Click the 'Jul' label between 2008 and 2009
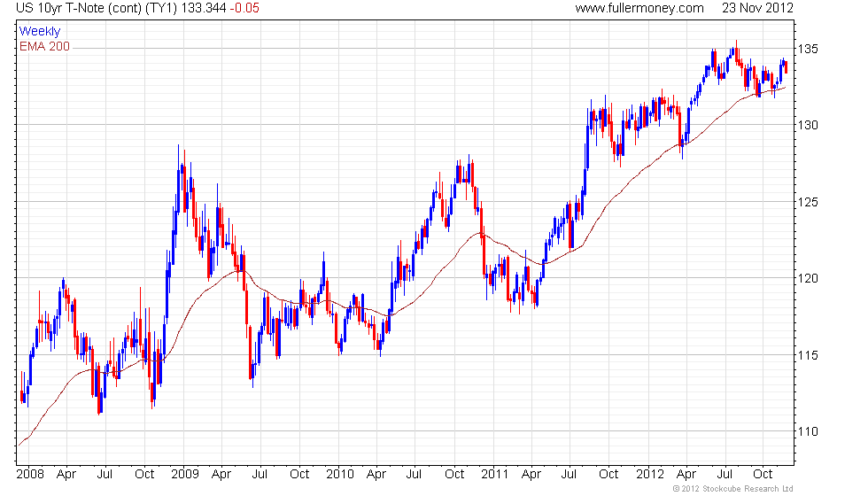The image size is (868, 496). tap(105, 475)
